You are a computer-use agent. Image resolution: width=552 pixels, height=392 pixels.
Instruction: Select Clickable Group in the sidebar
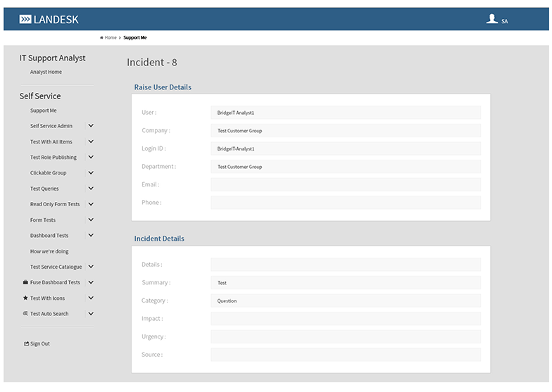48,173
